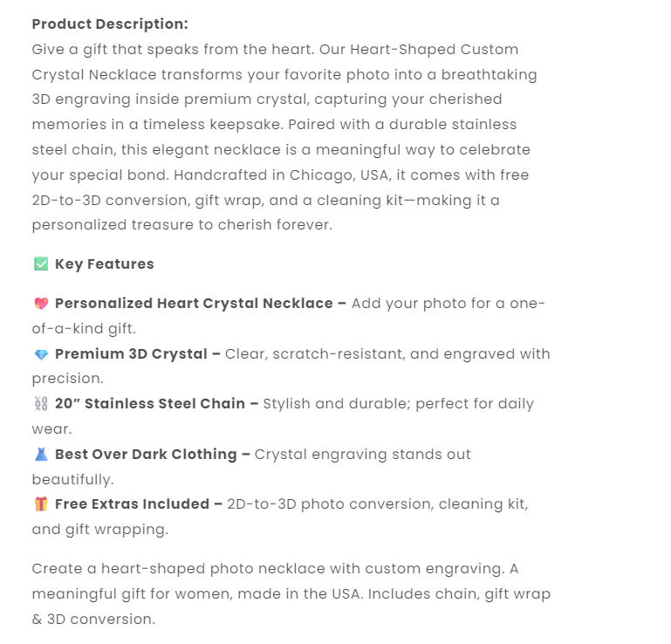Click the green checkmark emoji beside Key Features
The height and width of the screenshot is (644, 671).
pyautogui.click(x=40, y=264)
